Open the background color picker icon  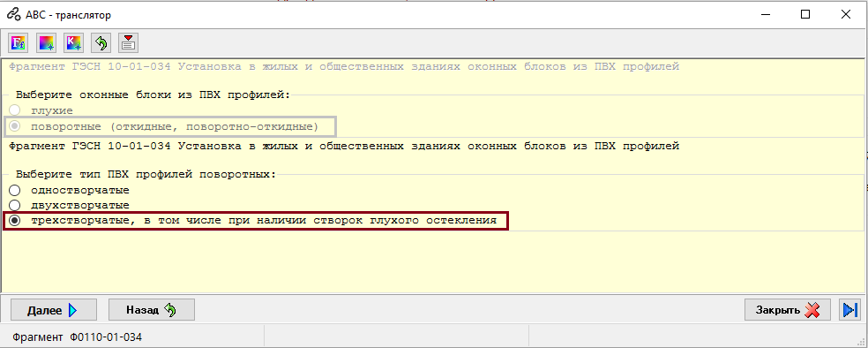(x=46, y=42)
